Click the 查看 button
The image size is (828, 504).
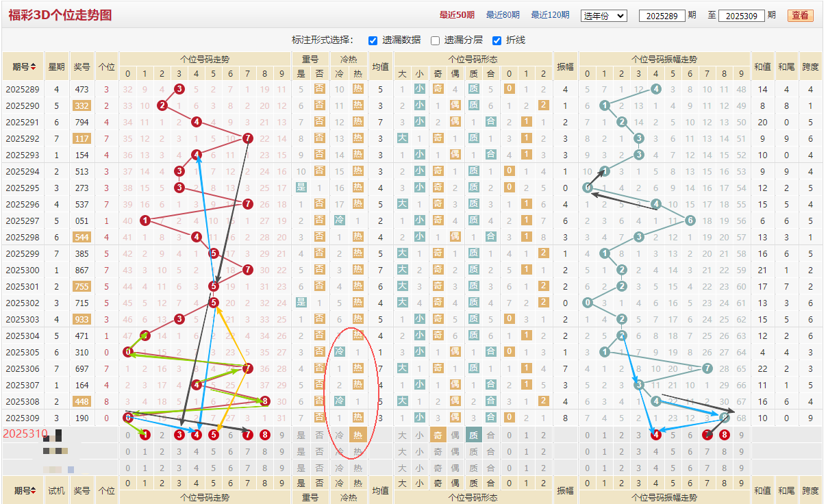tap(800, 15)
